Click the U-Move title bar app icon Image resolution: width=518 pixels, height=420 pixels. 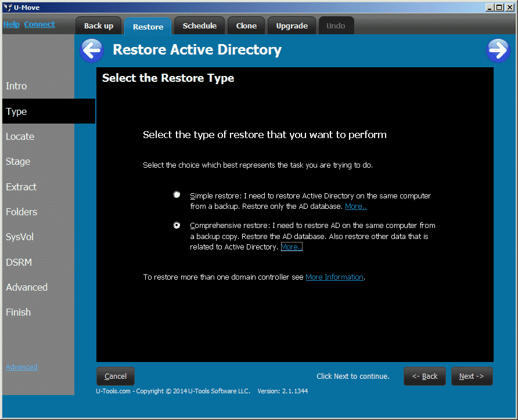point(8,8)
